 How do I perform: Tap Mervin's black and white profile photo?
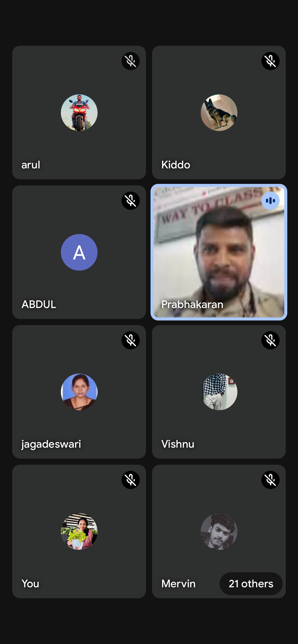click(219, 532)
